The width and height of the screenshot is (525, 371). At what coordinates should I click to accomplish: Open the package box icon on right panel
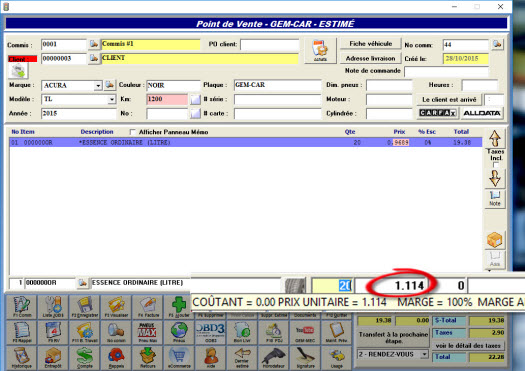(x=495, y=240)
